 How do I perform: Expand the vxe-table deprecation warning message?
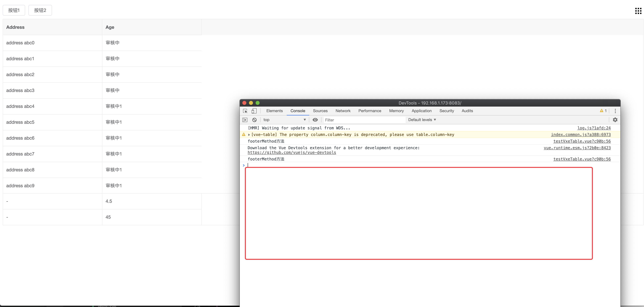click(x=249, y=135)
